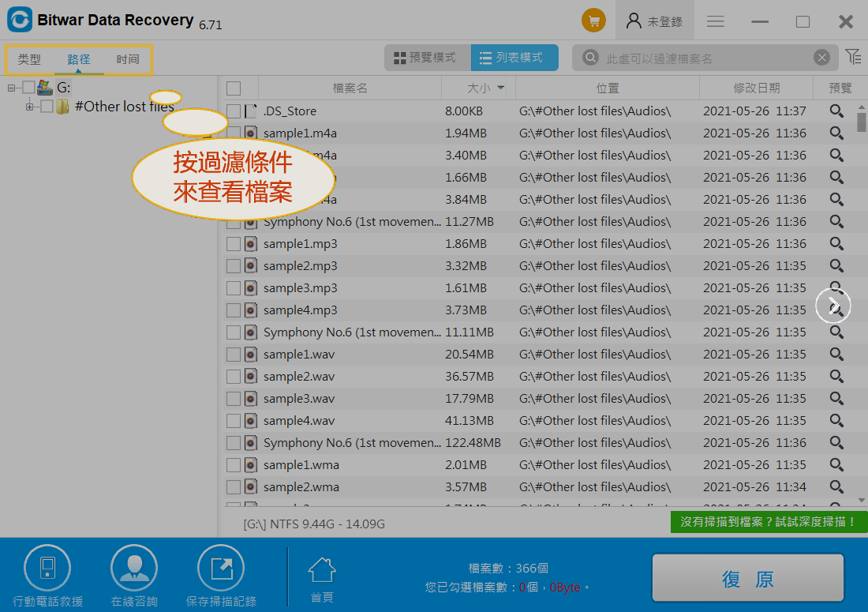The height and width of the screenshot is (612, 868).
Task: Check the box for sample2.mp3
Action: pyautogui.click(x=234, y=266)
